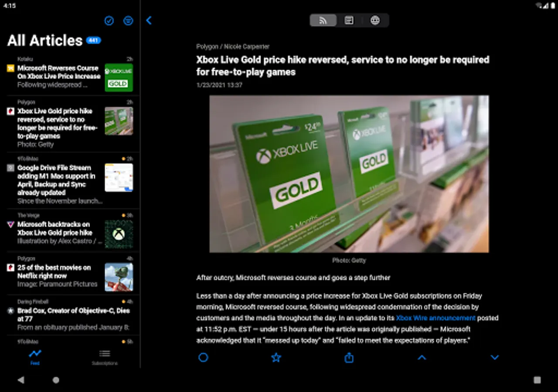Go to previous article up chevron
558x392 pixels.
tap(422, 358)
